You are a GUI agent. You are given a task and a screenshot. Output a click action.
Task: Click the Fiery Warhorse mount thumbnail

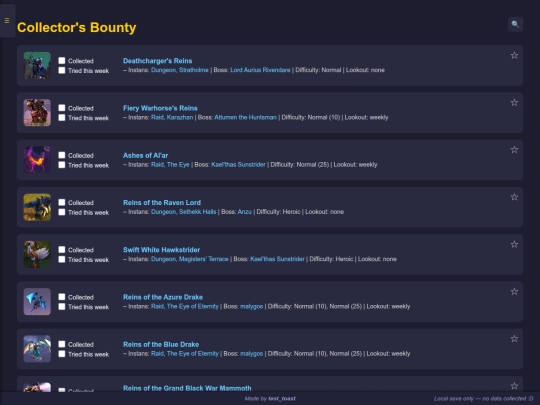click(37, 113)
